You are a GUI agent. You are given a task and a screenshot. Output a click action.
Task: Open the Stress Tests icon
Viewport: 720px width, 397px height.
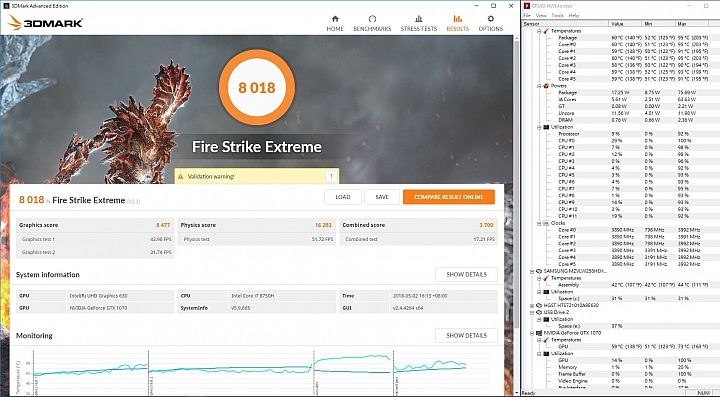coord(418,19)
